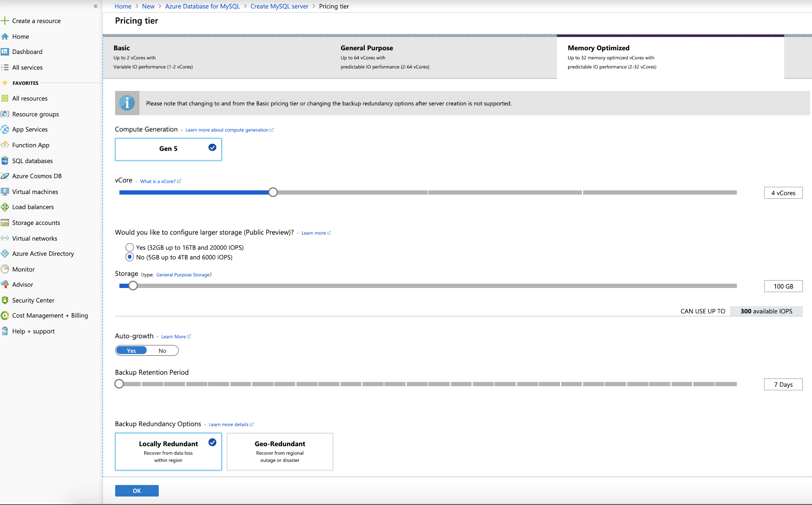Click the 7 Days retention value field
This screenshot has width=812, height=505.
pyautogui.click(x=783, y=384)
